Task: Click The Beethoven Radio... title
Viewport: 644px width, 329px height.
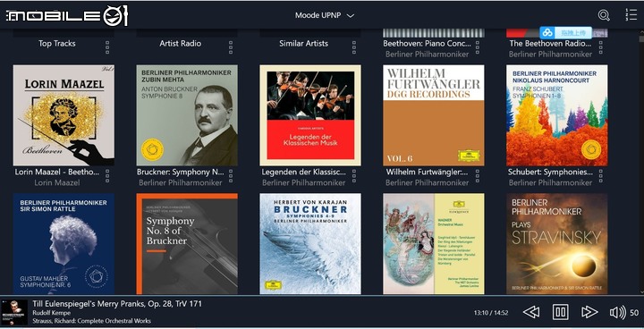Action: [x=550, y=44]
